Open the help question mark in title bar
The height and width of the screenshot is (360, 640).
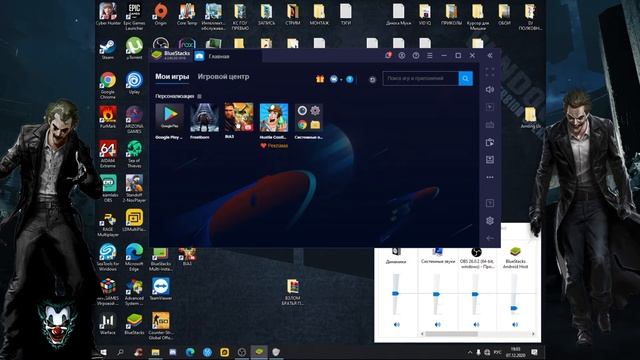(x=416, y=56)
